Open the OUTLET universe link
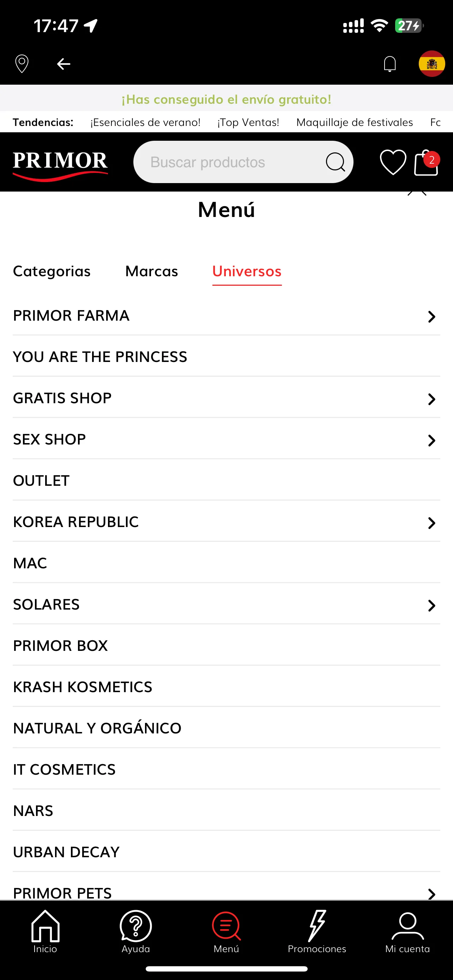The image size is (453, 980). pyautogui.click(x=226, y=480)
